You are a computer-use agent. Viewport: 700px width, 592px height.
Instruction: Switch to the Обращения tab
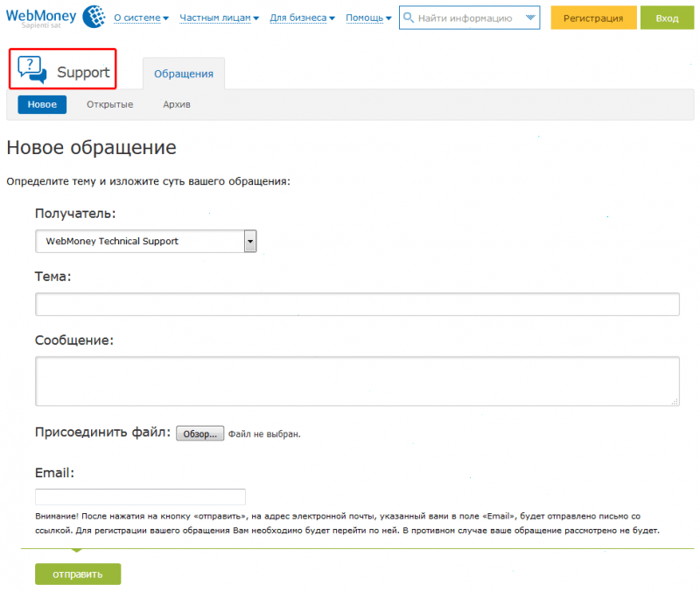(x=184, y=74)
